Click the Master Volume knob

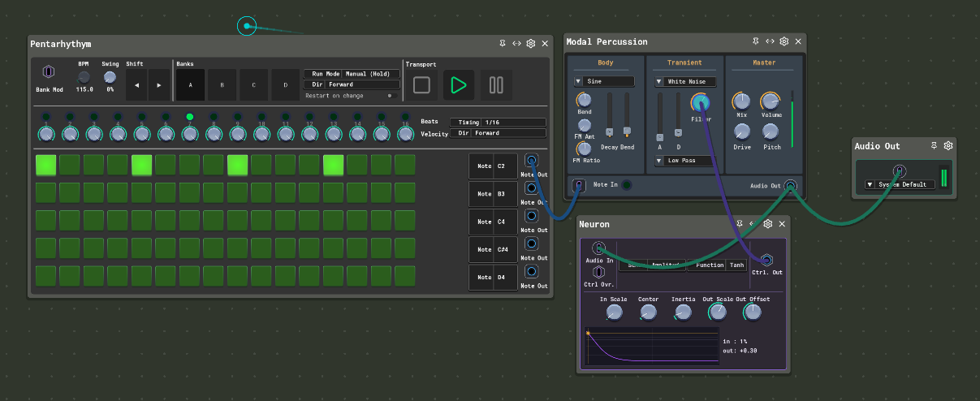click(771, 101)
